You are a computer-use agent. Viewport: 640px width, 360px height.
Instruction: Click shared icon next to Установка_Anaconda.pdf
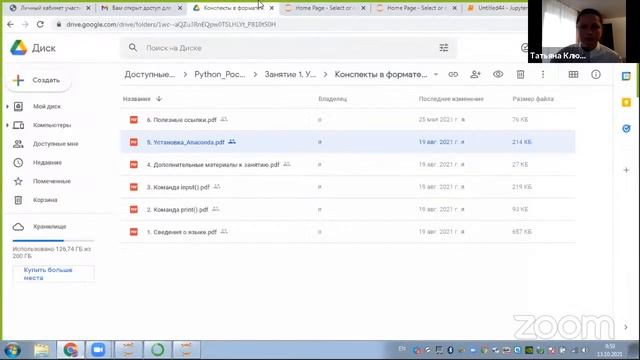[232, 142]
